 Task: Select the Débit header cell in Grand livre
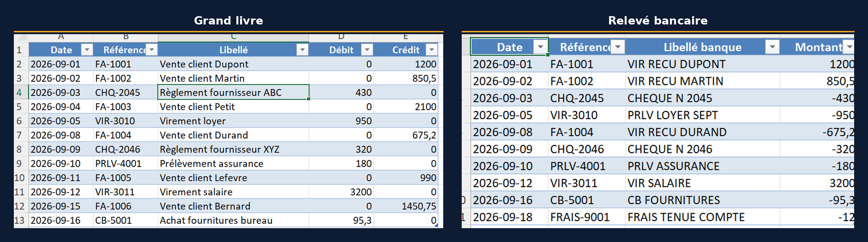(341, 49)
